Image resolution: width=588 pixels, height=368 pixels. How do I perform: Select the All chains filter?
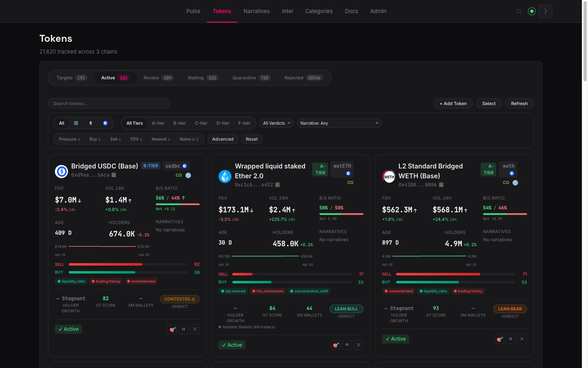[62, 123]
